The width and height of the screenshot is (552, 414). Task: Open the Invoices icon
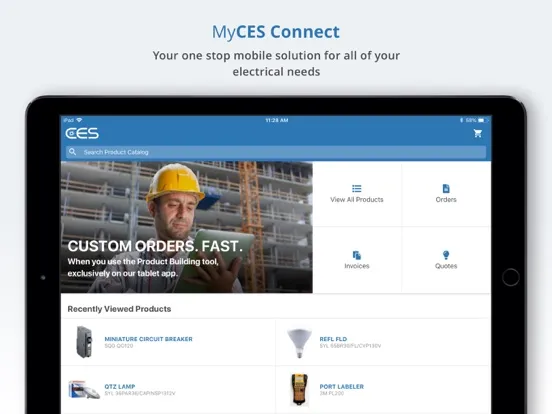pos(357,255)
